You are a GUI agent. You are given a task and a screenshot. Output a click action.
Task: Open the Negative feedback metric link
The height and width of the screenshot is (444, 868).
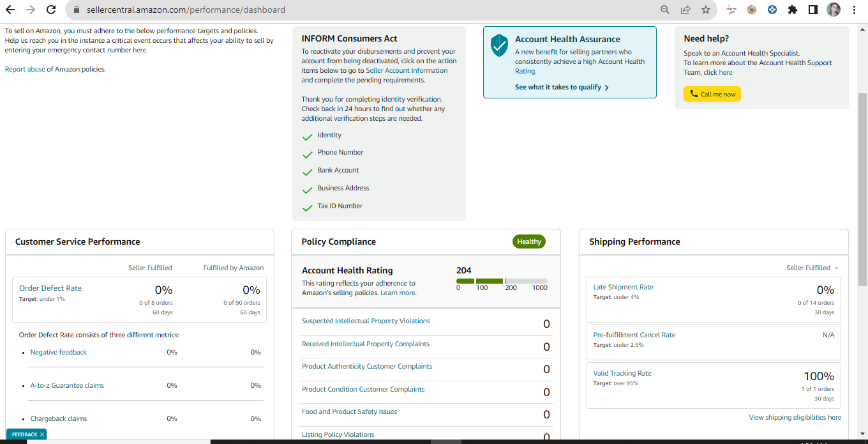click(59, 353)
